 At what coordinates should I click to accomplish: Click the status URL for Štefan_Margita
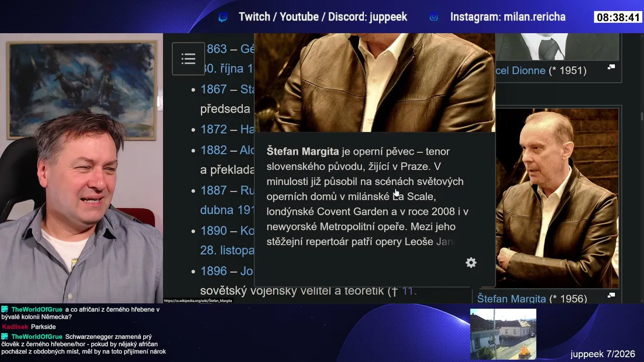click(x=198, y=301)
